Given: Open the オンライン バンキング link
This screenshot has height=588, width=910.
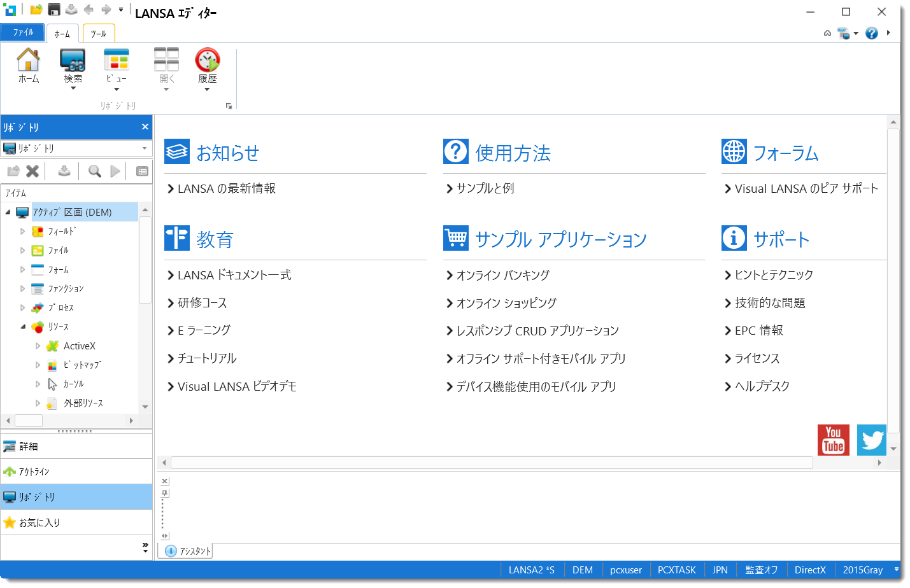Looking at the screenshot, I should pyautogui.click(x=503, y=275).
